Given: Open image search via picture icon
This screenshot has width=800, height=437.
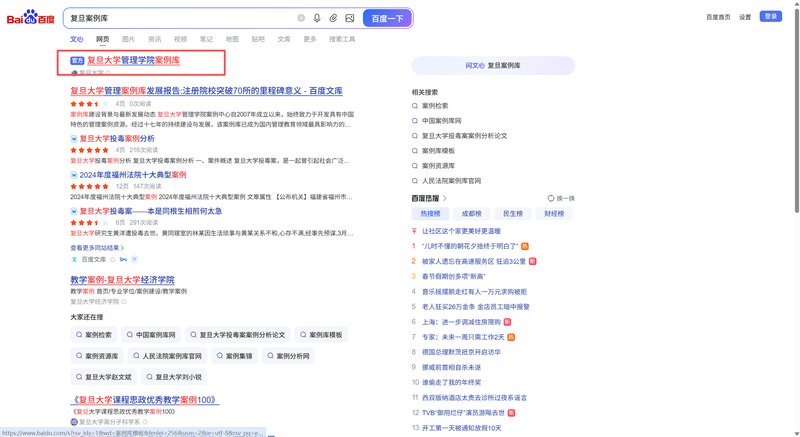Looking at the screenshot, I should 349,18.
